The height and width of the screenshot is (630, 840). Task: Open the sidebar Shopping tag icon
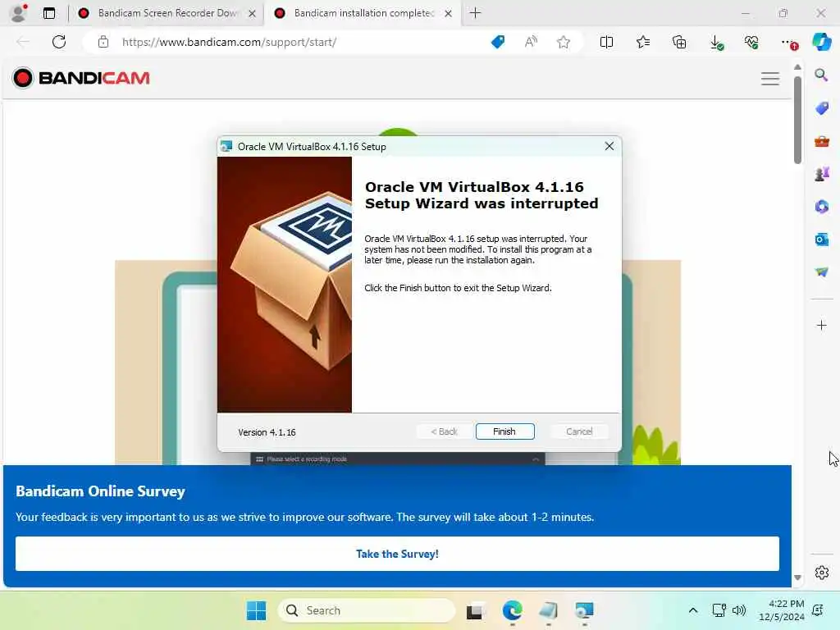(822, 107)
